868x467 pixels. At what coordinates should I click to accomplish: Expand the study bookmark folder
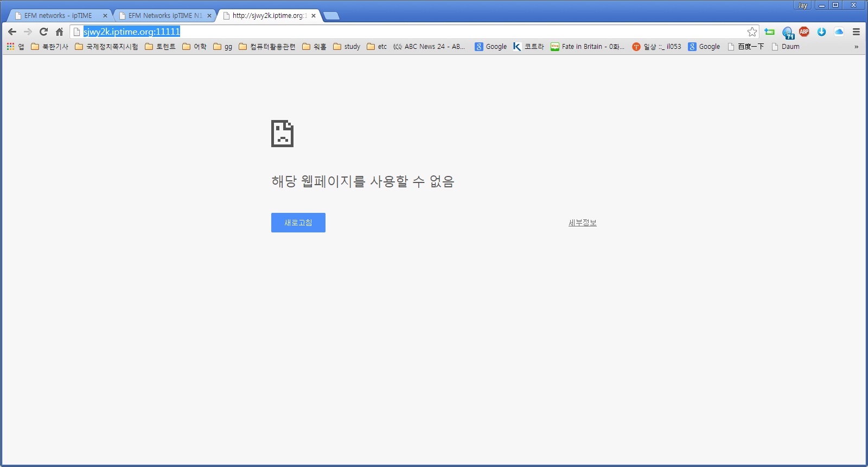(347, 47)
